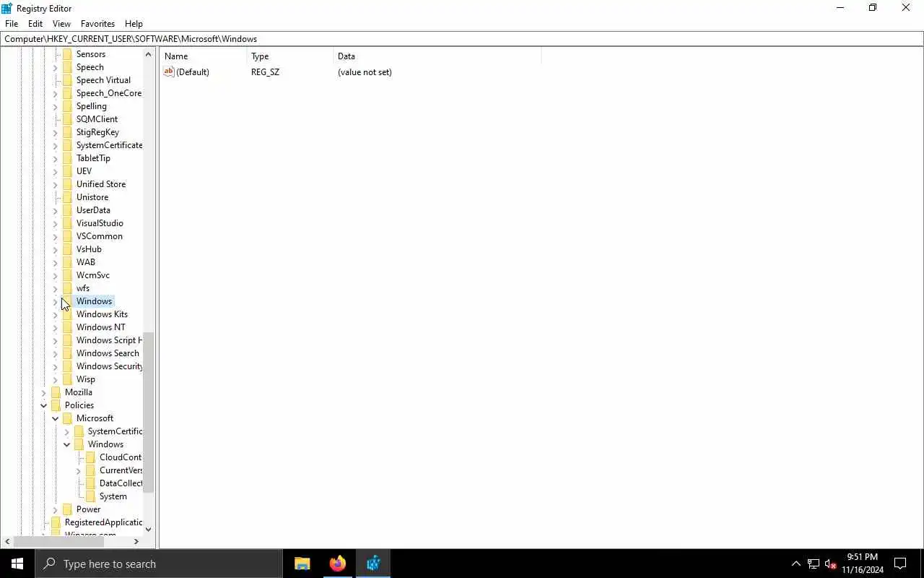Screen dimensions: 924x578
Task: Open the notification center
Action: pos(900,564)
